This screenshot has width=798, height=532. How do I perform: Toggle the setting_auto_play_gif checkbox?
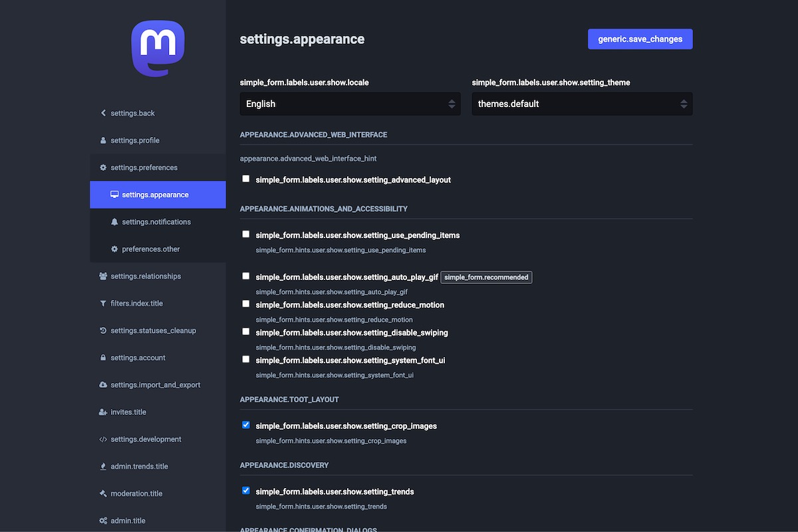coord(246,276)
